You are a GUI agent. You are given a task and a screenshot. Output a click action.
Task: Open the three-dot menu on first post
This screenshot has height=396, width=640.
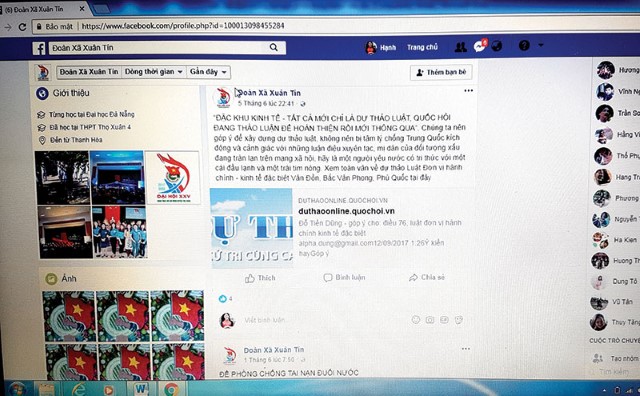tap(469, 91)
